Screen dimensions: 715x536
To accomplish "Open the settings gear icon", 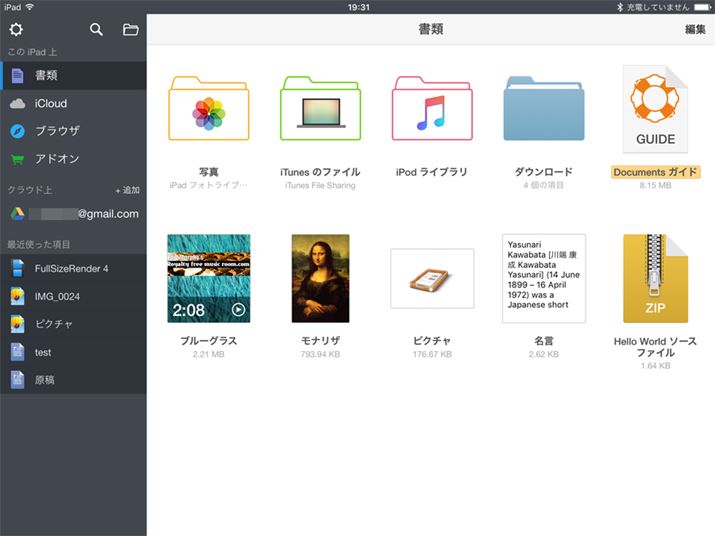I will pyautogui.click(x=16, y=29).
